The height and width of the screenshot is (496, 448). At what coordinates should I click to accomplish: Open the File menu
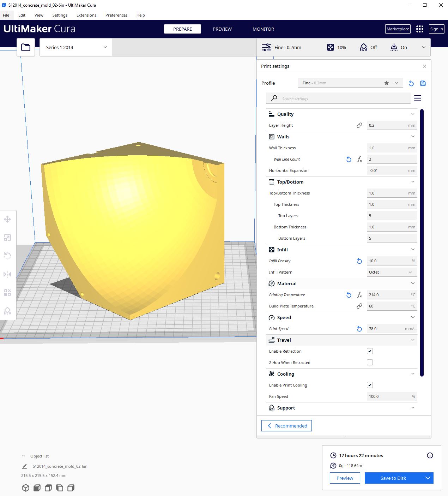click(x=6, y=15)
